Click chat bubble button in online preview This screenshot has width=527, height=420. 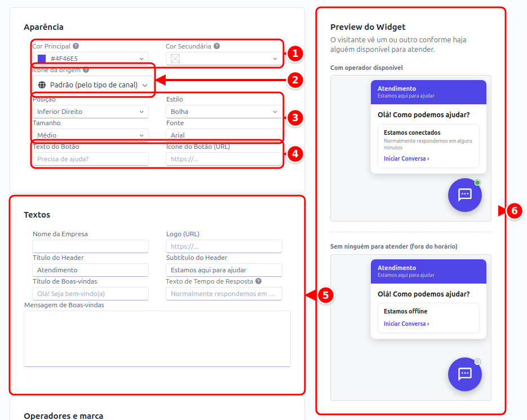coord(465,195)
